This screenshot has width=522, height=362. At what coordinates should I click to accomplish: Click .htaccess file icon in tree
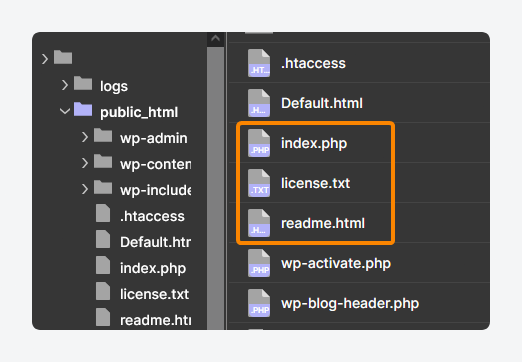coord(103,213)
